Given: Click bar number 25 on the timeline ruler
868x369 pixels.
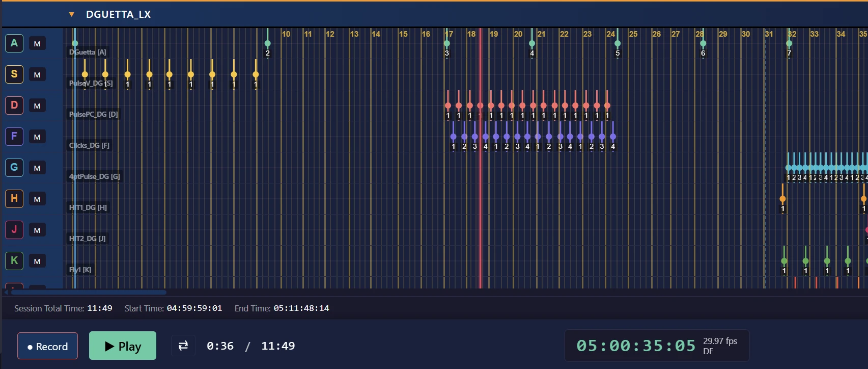Looking at the screenshot, I should [633, 34].
